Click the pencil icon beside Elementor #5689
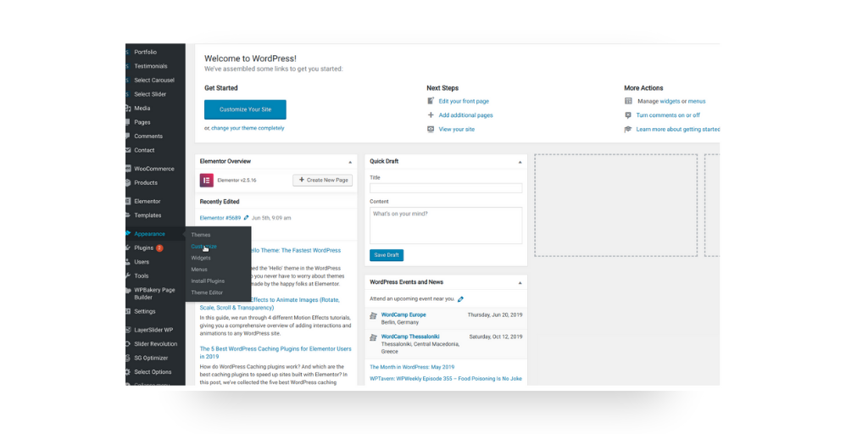Screen dimensions: 868x434 pyautogui.click(x=247, y=218)
